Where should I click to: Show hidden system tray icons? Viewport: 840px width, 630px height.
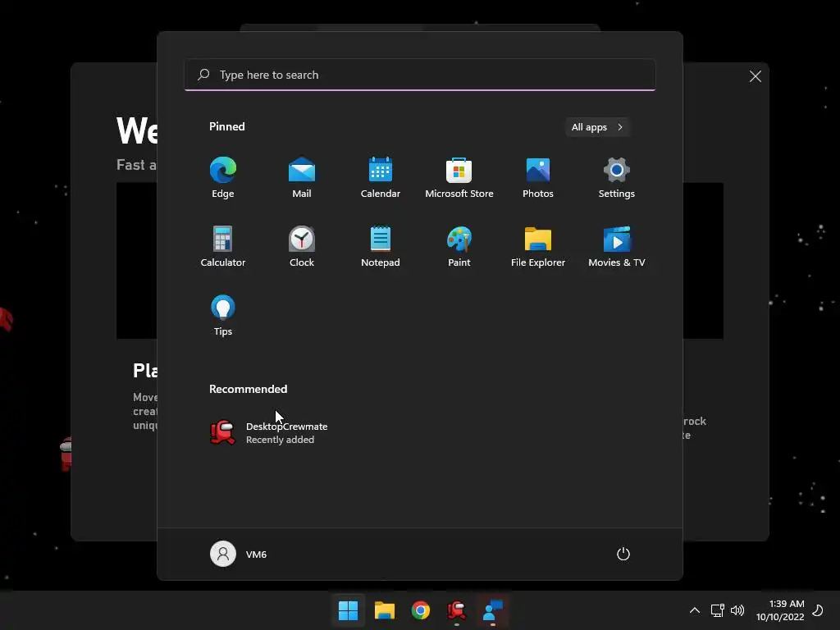click(694, 610)
